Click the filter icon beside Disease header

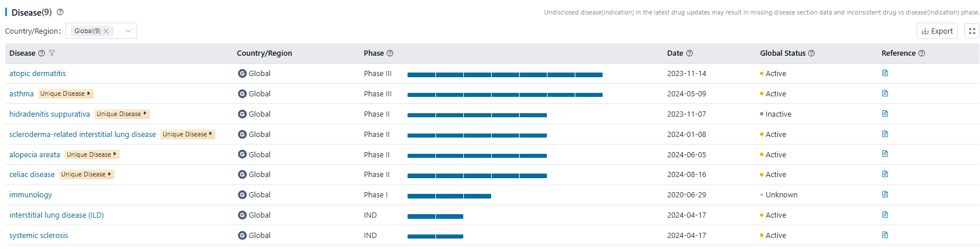point(52,53)
